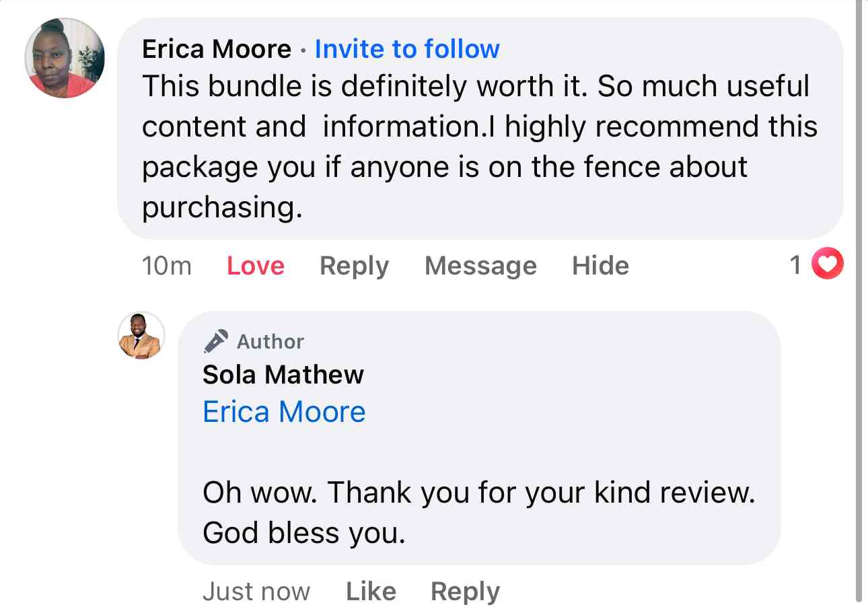Open the Erica Moore mention in the reply

pos(283,411)
